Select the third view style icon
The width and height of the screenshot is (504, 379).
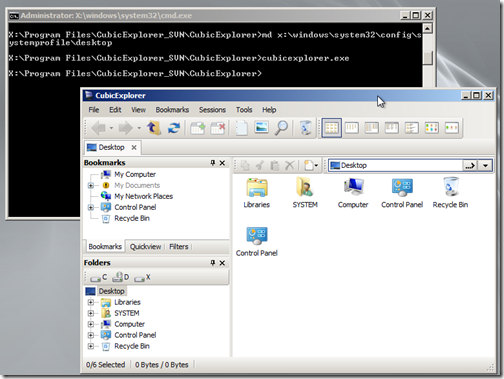372,128
